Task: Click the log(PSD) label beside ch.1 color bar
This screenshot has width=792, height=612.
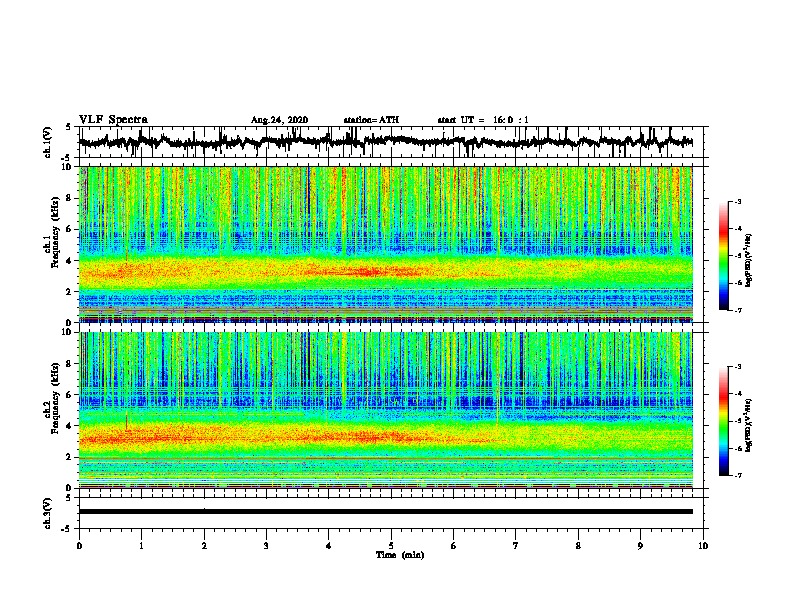Action: coord(748,260)
